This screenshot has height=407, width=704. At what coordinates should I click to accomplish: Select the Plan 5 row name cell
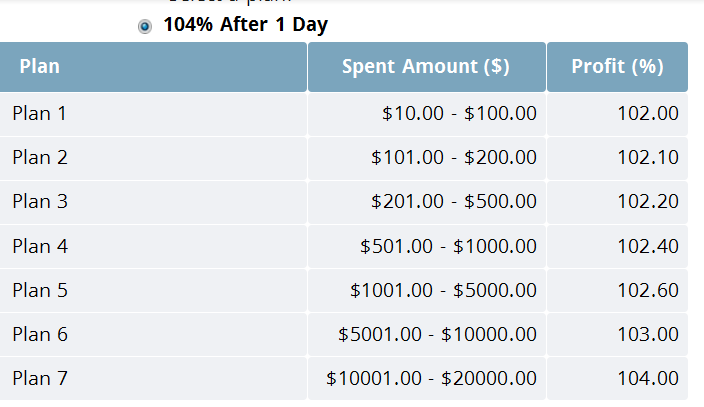[40, 290]
